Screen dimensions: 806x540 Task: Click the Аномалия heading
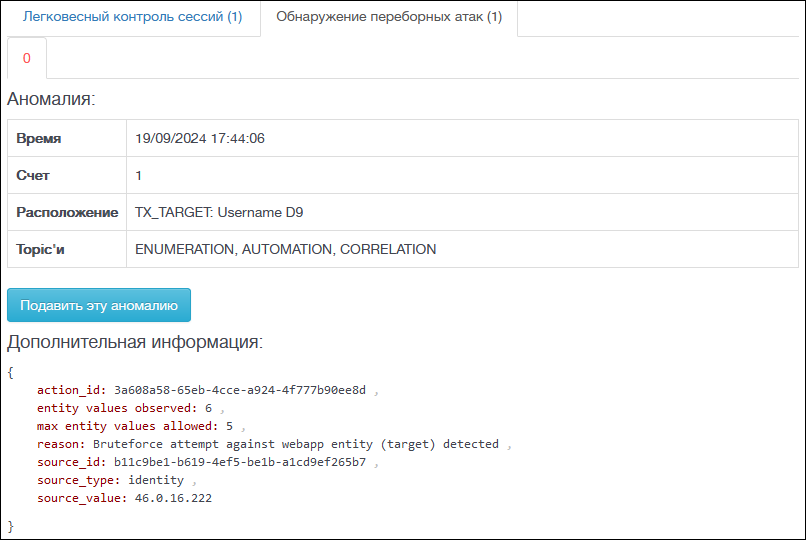tap(51, 99)
